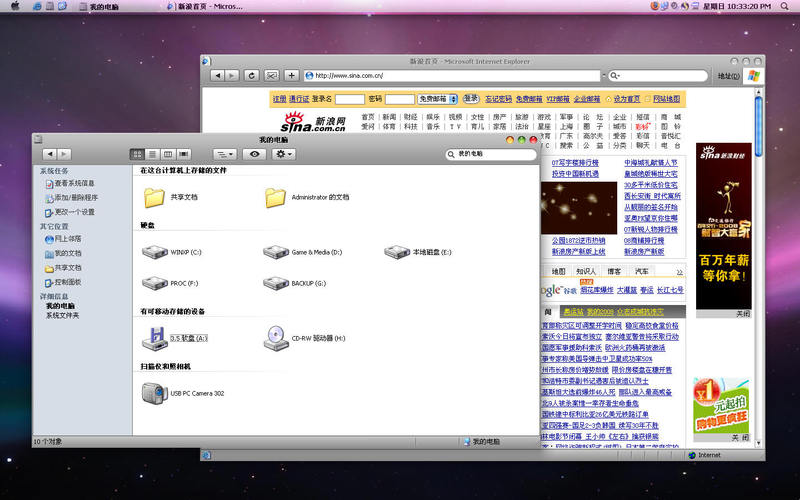
Task: Select CD-RW 驱动器 (H:) drive
Action: [305, 338]
